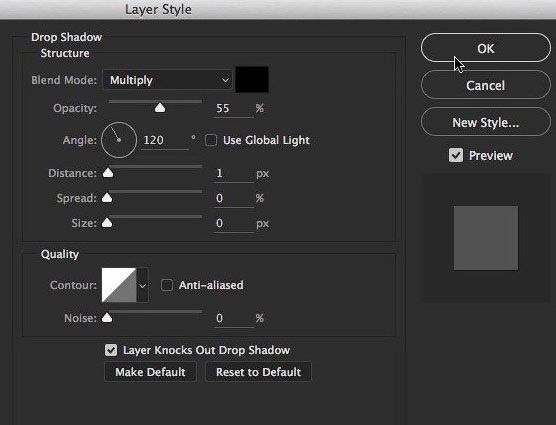Click the Distance slider handle
Viewport: 556px width, 425px height.
pos(108,173)
